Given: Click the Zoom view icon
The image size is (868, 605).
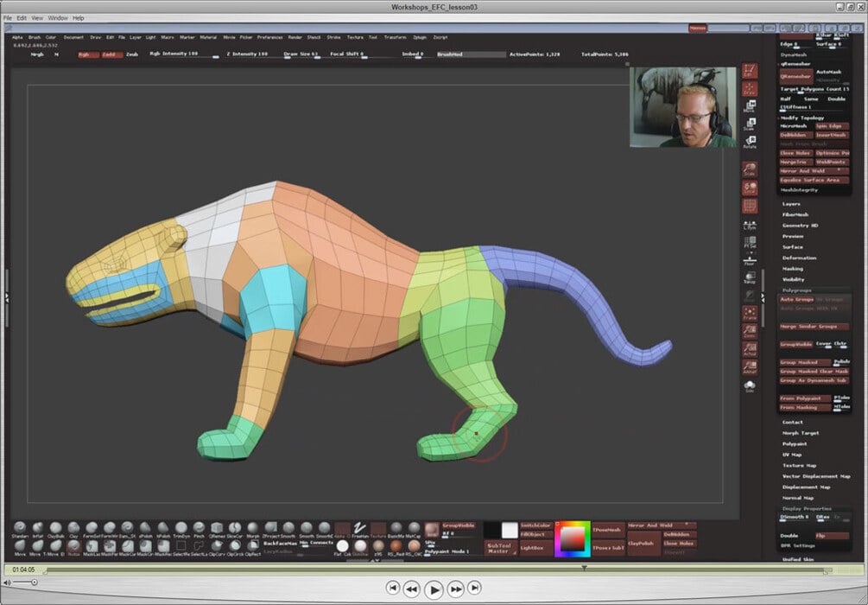Looking at the screenshot, I should coord(750,331).
